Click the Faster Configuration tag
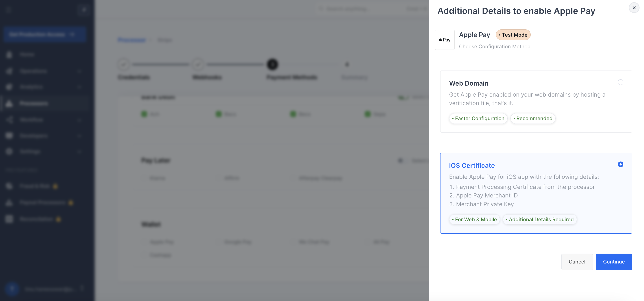 tap(478, 118)
